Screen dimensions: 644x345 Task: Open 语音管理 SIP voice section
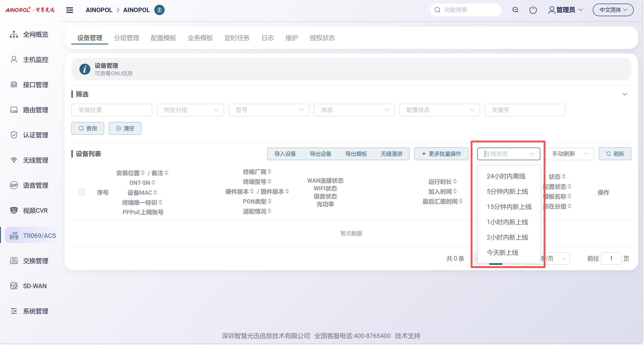[35, 186]
